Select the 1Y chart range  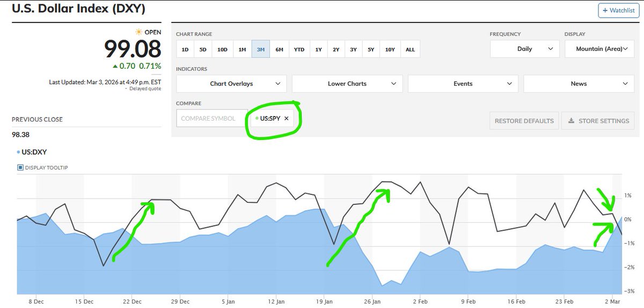pyautogui.click(x=318, y=49)
